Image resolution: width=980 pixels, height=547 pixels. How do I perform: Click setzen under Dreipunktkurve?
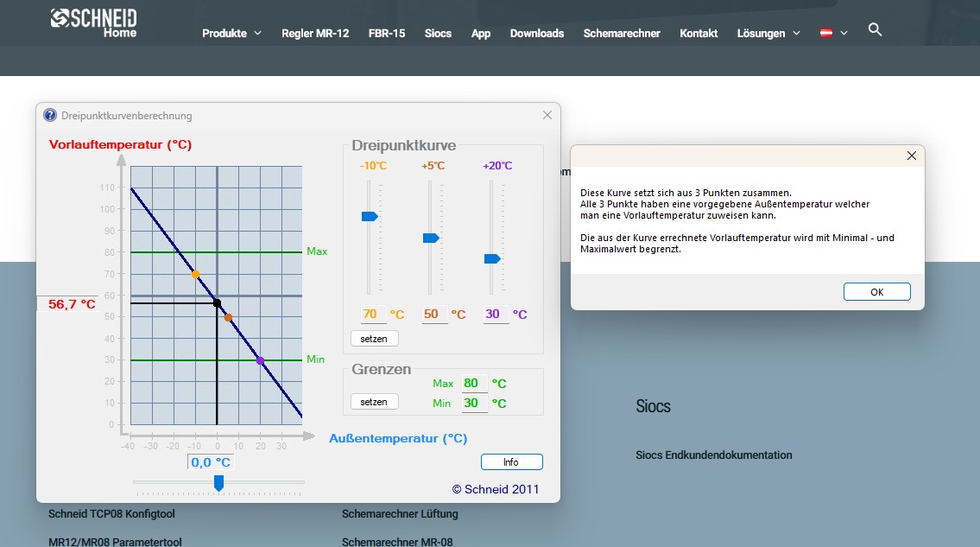[374, 339]
